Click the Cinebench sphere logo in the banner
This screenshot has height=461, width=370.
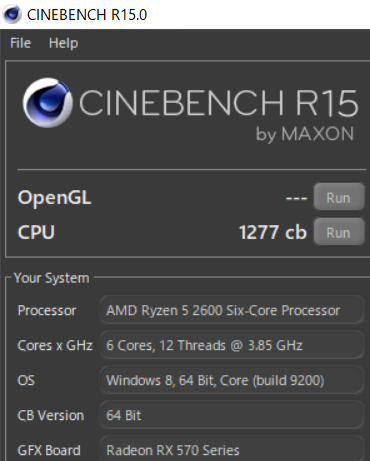tap(47, 103)
